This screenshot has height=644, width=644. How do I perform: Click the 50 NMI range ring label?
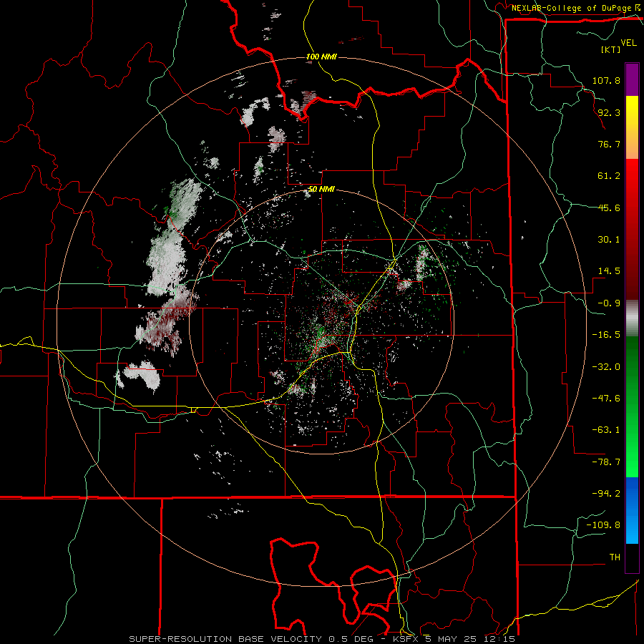coord(321,189)
